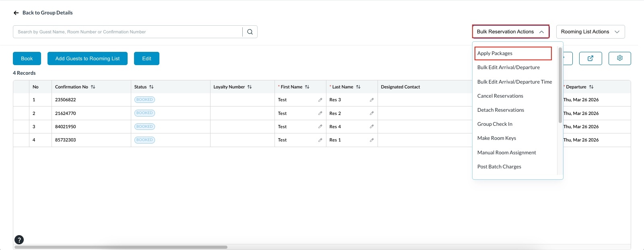Viewport: 644px width, 250px height.
Task: Choose Cancel Reservations in dropdown list
Action: (500, 96)
